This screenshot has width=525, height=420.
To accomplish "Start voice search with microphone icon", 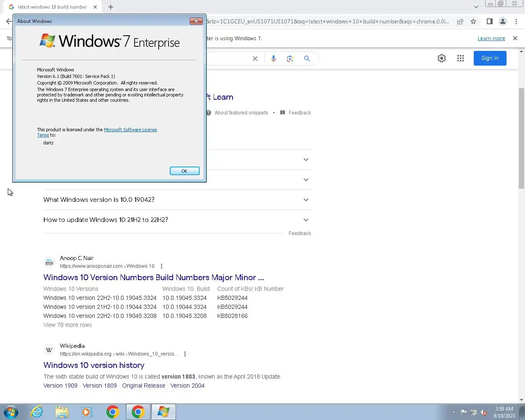I will [274, 59].
